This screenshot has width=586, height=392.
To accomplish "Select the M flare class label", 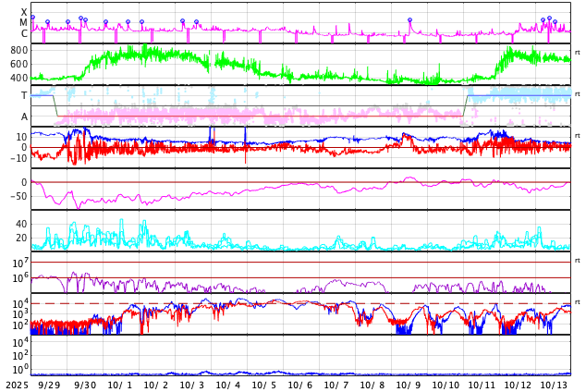I will click(x=24, y=22).
